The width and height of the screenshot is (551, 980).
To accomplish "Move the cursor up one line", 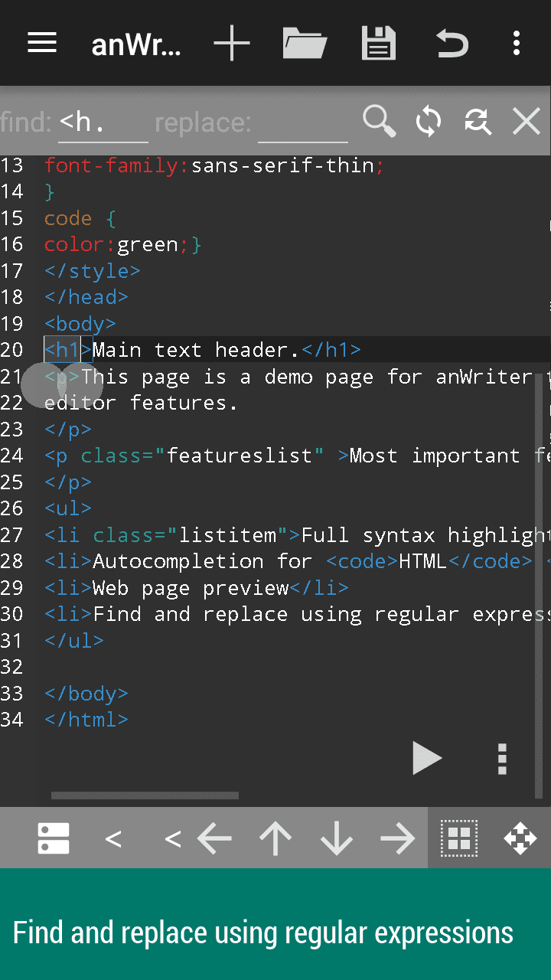I will click(275, 839).
